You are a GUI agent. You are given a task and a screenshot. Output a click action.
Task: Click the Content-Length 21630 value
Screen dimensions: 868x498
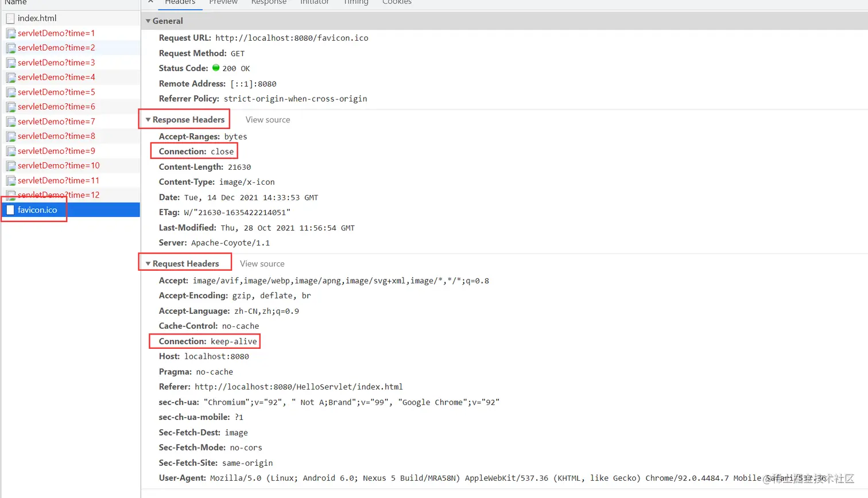[239, 167]
